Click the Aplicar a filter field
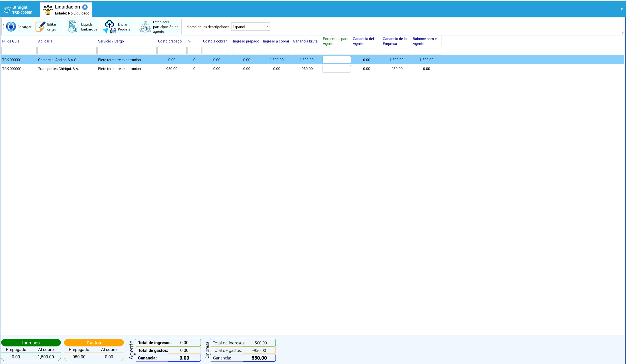Image resolution: width=626 pixels, height=364 pixels. [67, 51]
